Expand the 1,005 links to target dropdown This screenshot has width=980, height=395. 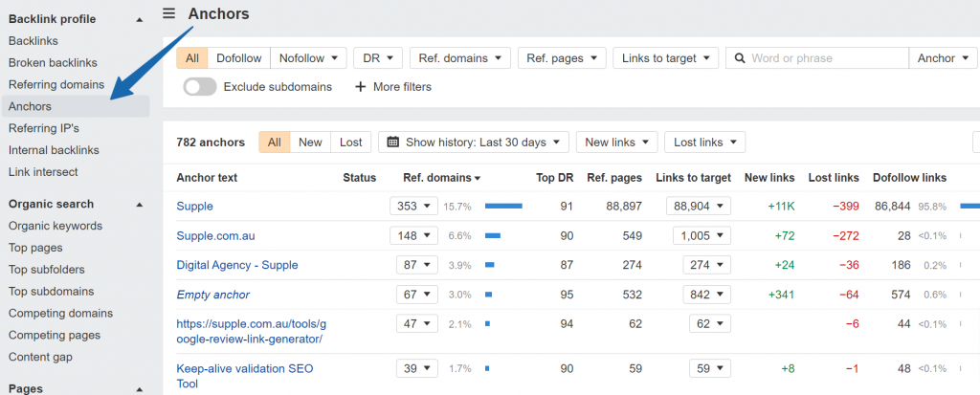click(x=702, y=235)
